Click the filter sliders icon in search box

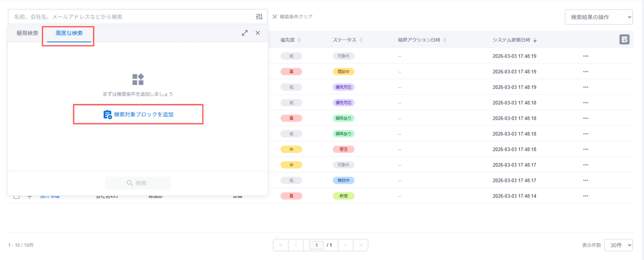(x=259, y=16)
